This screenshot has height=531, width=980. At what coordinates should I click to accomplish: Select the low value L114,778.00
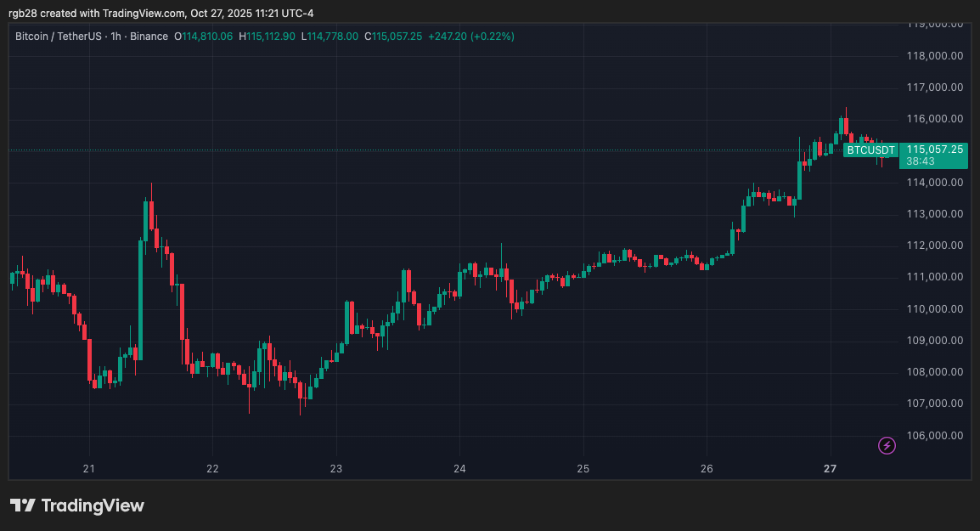(x=332, y=37)
